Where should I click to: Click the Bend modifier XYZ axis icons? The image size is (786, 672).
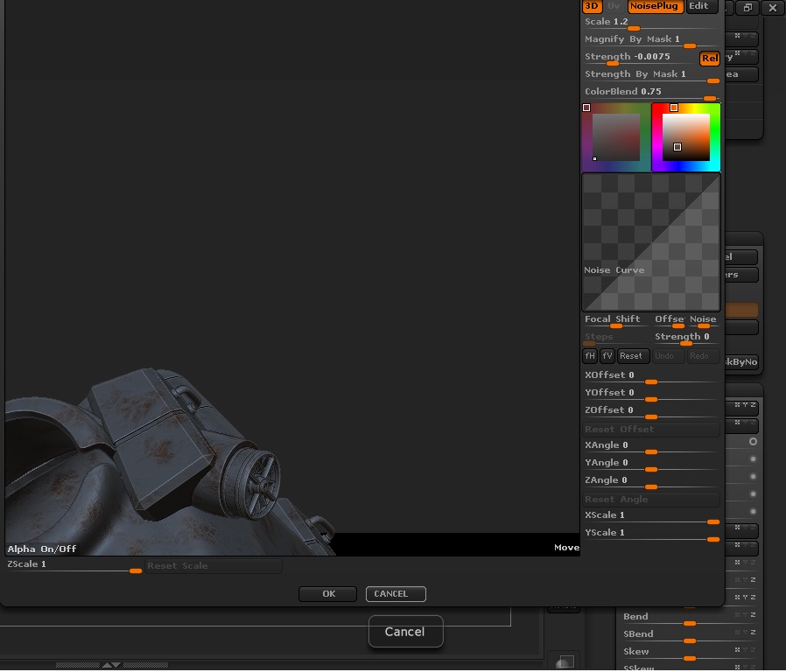coord(744,615)
